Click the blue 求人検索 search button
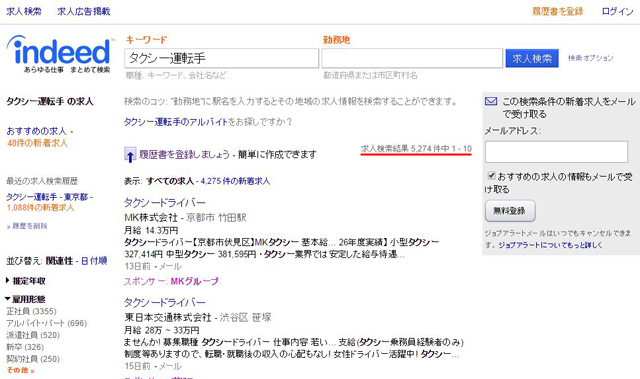640x379 pixels. (x=532, y=58)
